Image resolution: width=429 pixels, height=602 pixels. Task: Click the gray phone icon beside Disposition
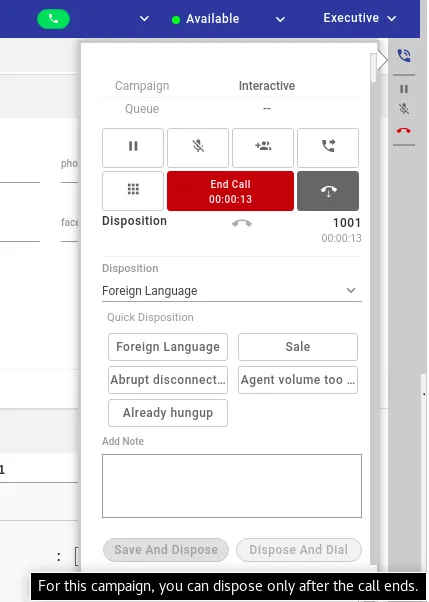(x=242, y=223)
